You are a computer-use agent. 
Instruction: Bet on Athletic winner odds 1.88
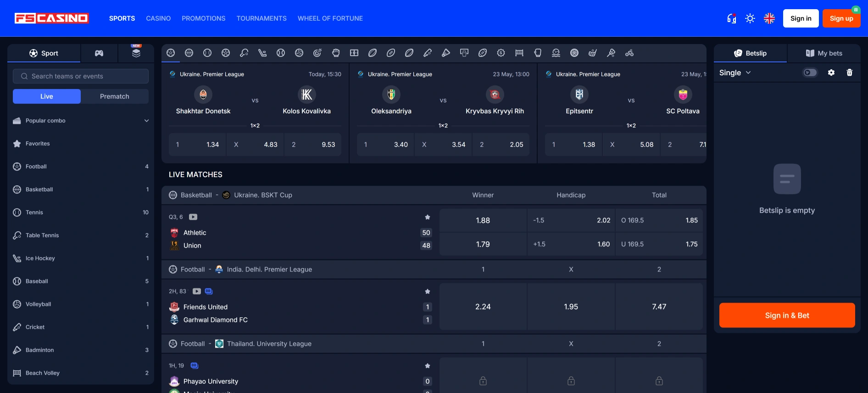(x=483, y=221)
